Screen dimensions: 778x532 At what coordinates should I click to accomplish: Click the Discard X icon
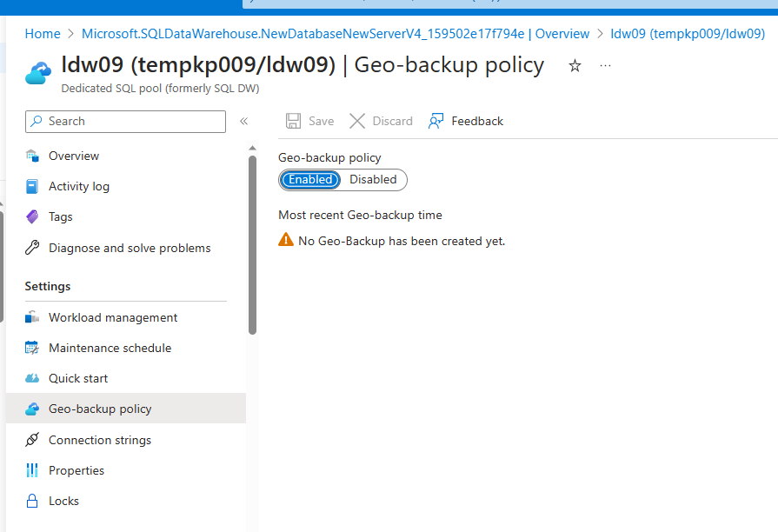(357, 121)
